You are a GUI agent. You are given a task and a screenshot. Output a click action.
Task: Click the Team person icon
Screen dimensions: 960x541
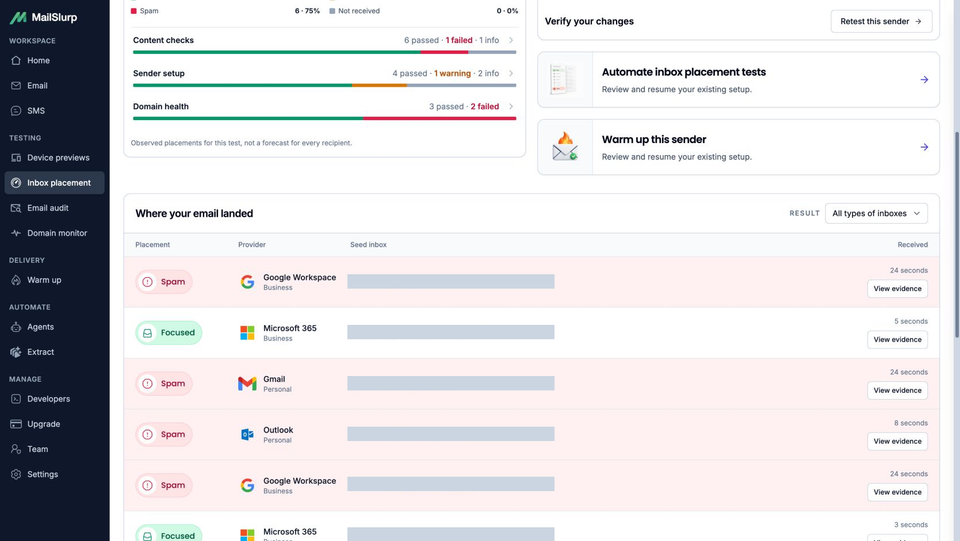(x=16, y=449)
